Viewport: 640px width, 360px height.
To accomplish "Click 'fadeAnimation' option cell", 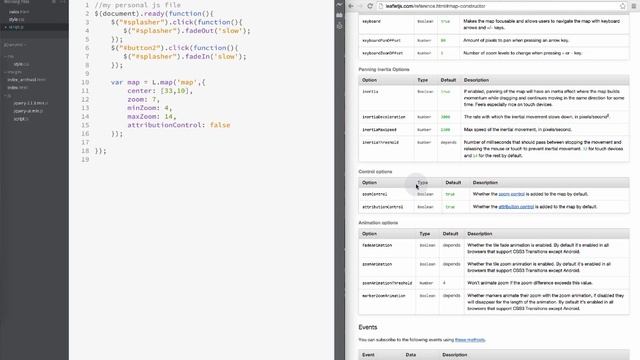I will [377, 245].
